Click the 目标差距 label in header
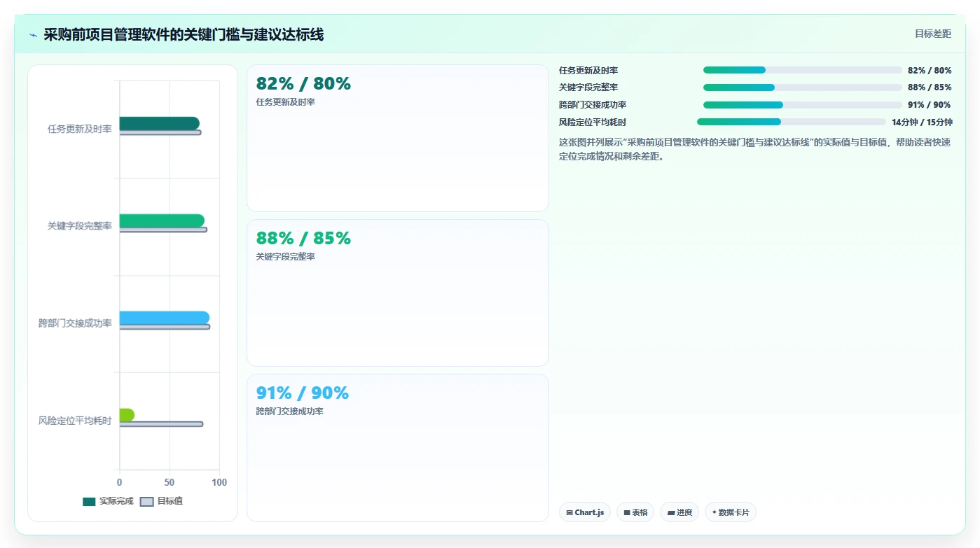The width and height of the screenshot is (980, 548). pos(933,34)
